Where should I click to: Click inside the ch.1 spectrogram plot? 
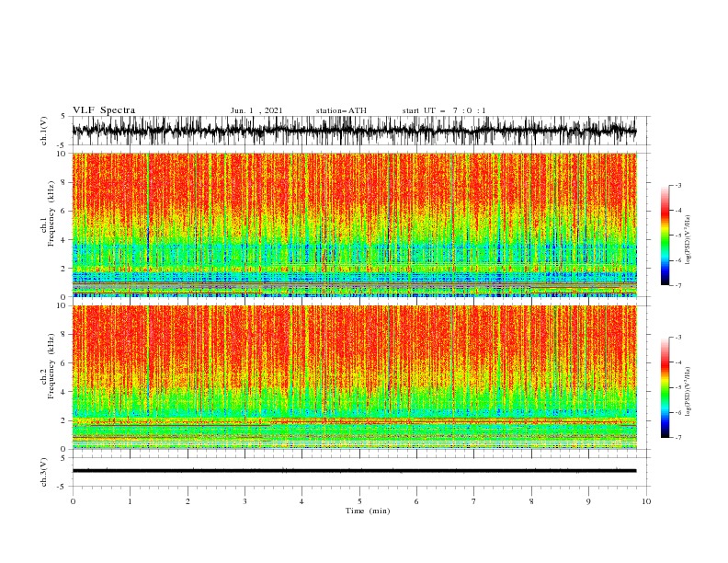point(354,224)
